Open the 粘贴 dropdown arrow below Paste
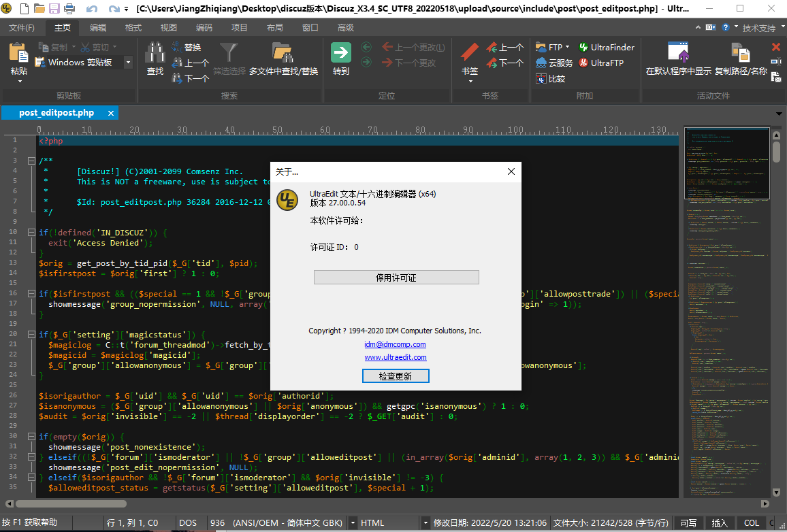Viewport: 787px width, 532px height. click(x=20, y=81)
